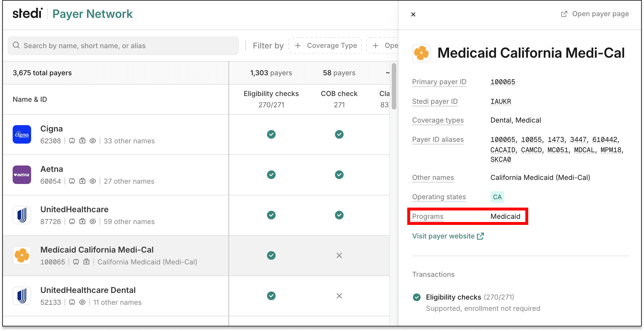Click the Name & ID column header

click(30, 99)
